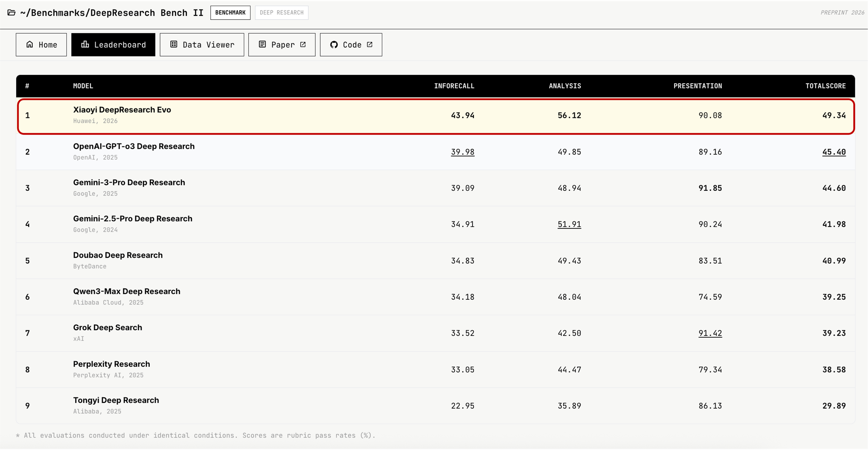
Task: Click the external link icon next to Code
Action: 370,45
